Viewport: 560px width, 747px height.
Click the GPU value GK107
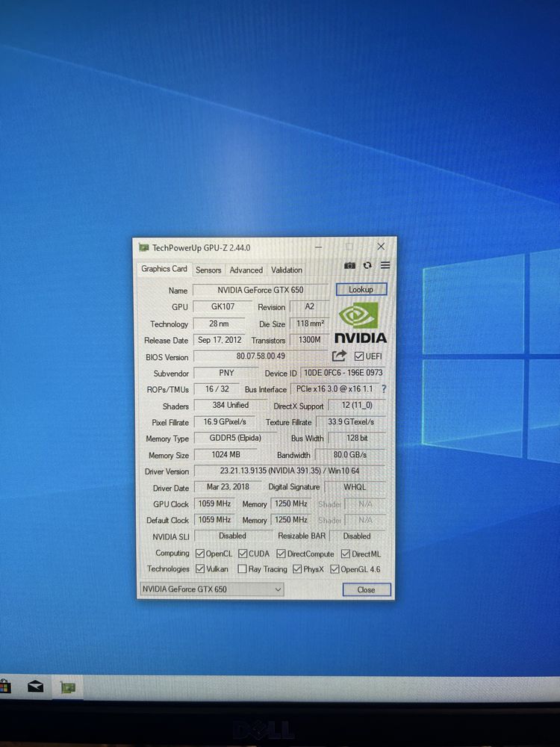click(x=223, y=306)
